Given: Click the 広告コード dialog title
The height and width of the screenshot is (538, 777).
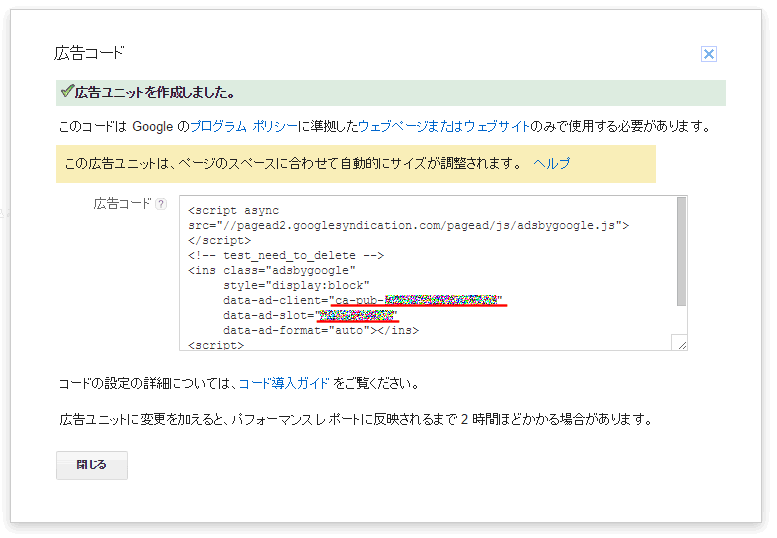Looking at the screenshot, I should (90, 53).
